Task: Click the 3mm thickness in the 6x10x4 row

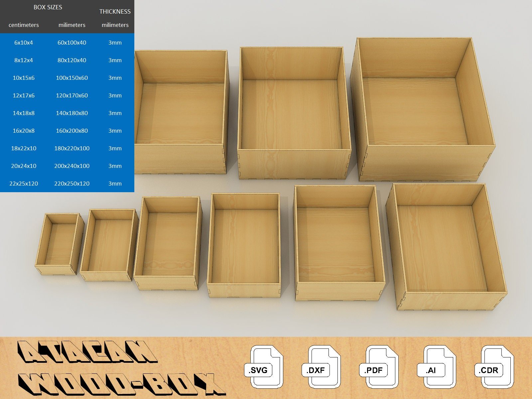Action: pos(115,43)
